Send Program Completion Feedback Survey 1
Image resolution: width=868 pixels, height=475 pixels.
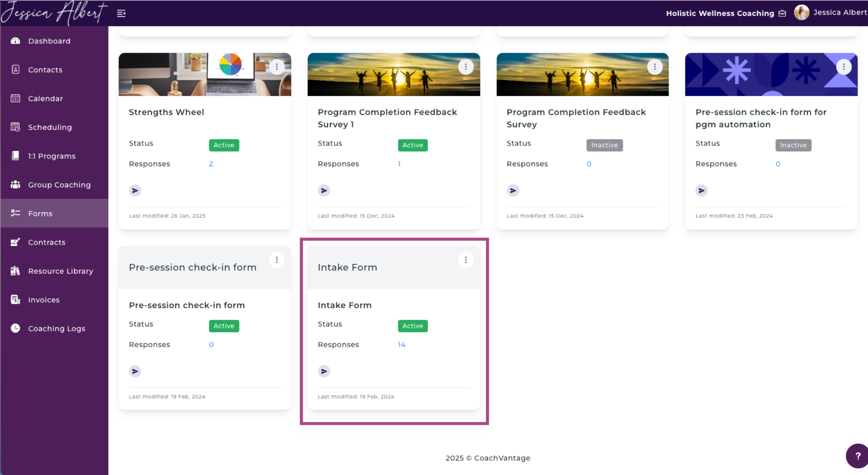(x=324, y=191)
